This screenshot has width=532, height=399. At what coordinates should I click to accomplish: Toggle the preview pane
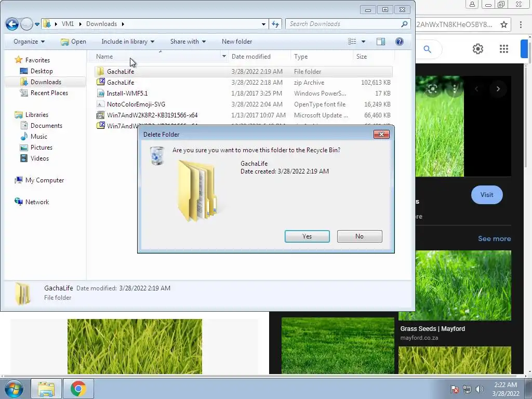381,42
